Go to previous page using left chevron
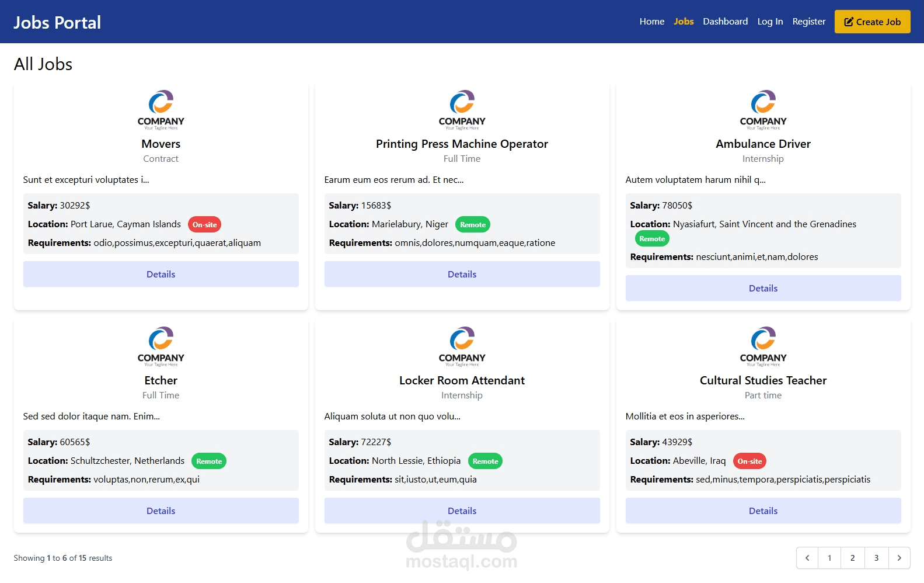 807,558
